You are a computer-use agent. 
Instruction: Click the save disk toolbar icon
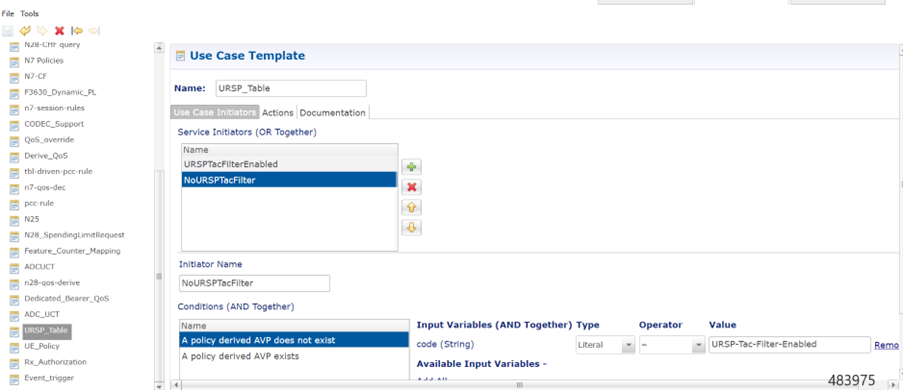[x=7, y=31]
